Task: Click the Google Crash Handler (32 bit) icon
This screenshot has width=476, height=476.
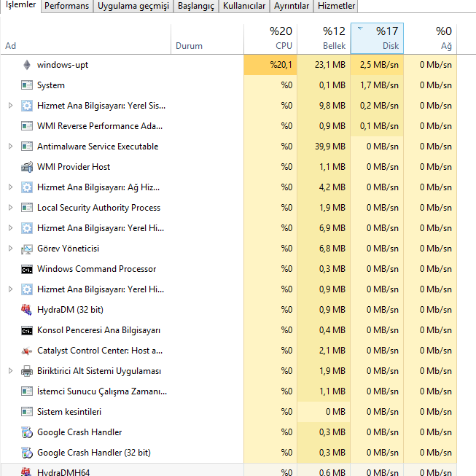Action: coord(27,453)
